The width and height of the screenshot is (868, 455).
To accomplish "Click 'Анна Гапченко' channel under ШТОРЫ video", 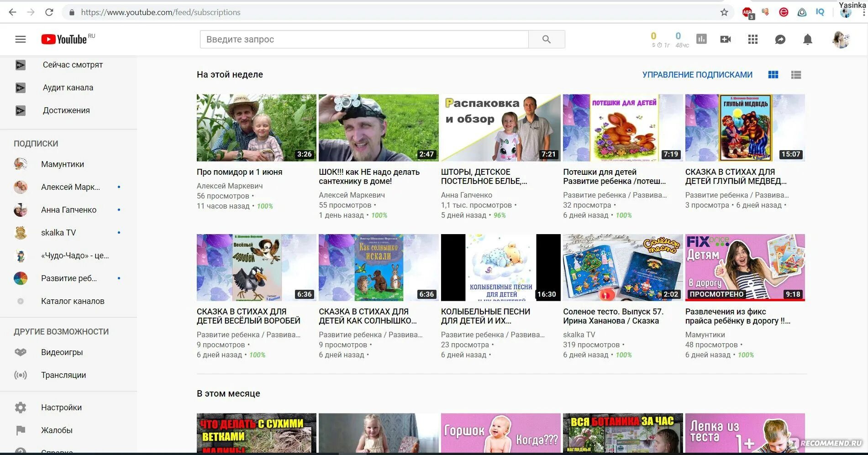I will click(x=467, y=195).
